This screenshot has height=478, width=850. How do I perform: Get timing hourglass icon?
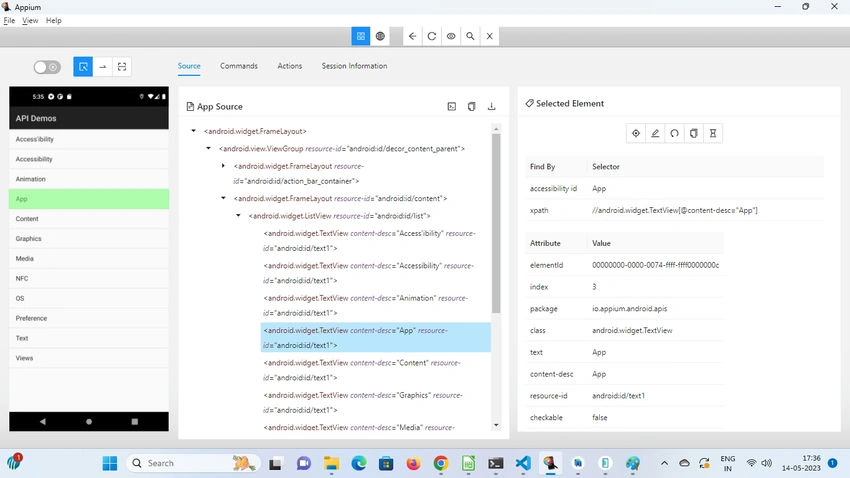pyautogui.click(x=713, y=133)
